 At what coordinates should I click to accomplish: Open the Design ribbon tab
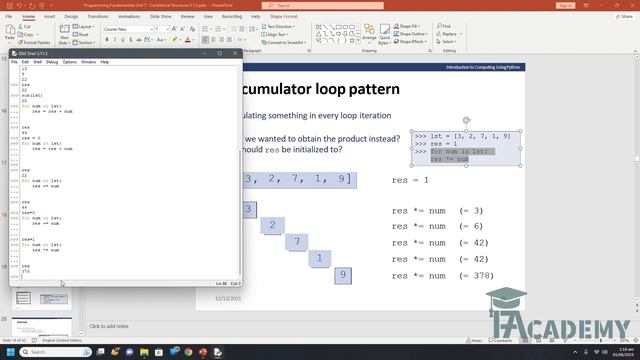[71, 16]
